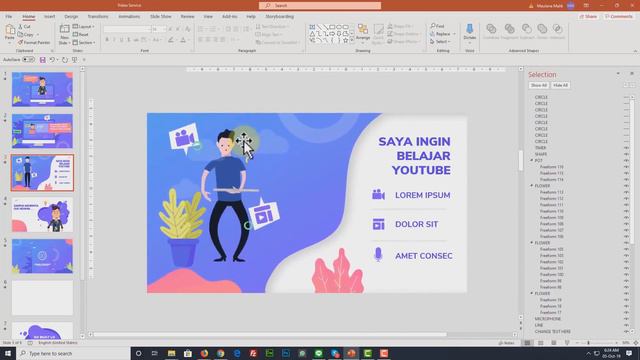
Task: Switch to Slide Sorter view icon
Action: coord(540,343)
